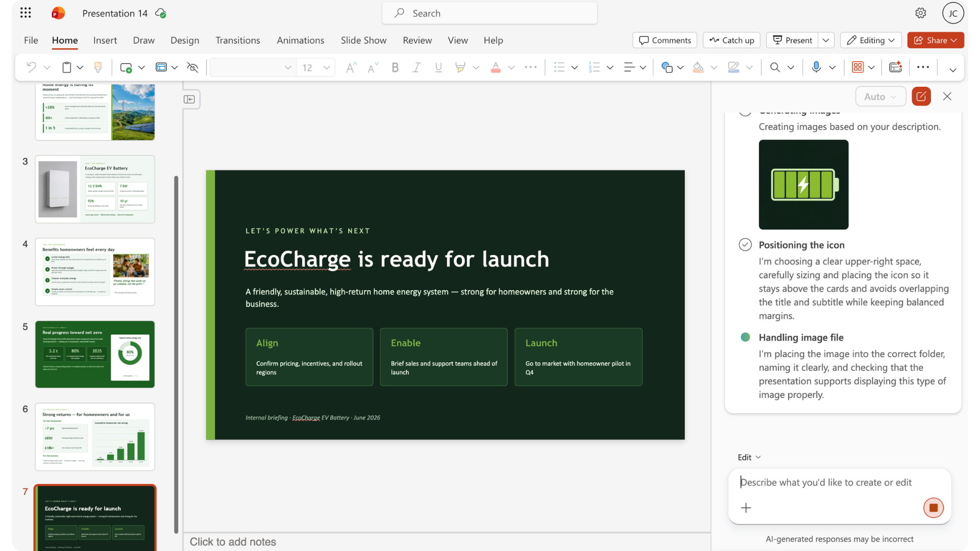Click the New Slide icon
Screen dimensions: 980x551
tap(126, 67)
